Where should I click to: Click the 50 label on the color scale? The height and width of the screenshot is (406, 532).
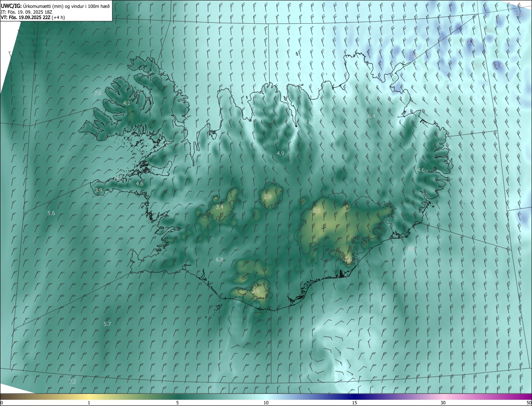pos(529,403)
